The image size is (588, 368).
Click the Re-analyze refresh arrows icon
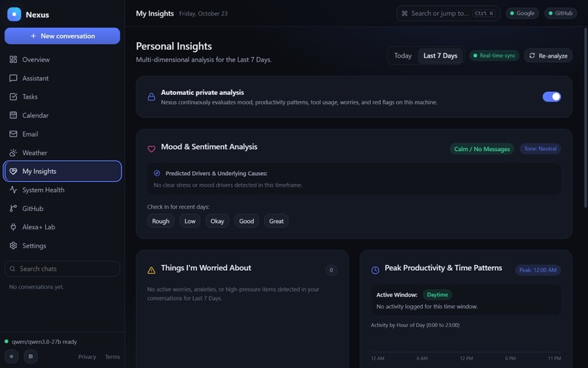pyautogui.click(x=532, y=55)
